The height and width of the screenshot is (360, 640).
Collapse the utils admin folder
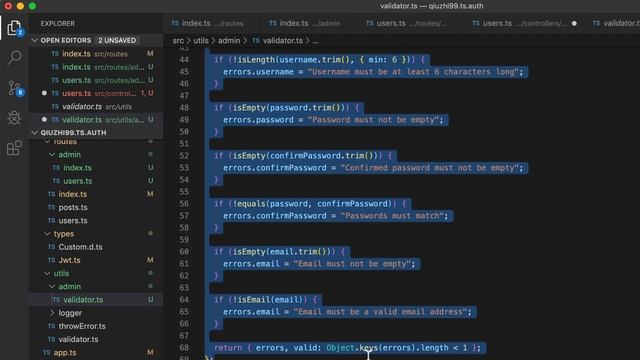point(52,287)
